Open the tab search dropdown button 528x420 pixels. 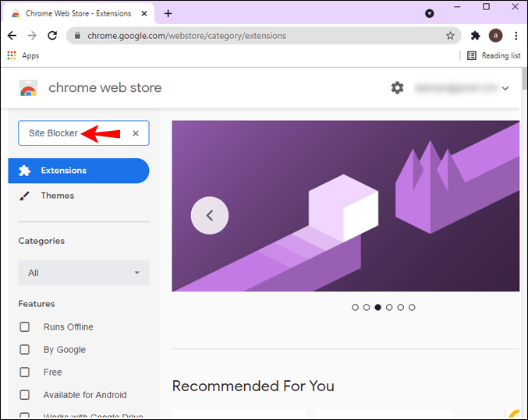click(429, 13)
